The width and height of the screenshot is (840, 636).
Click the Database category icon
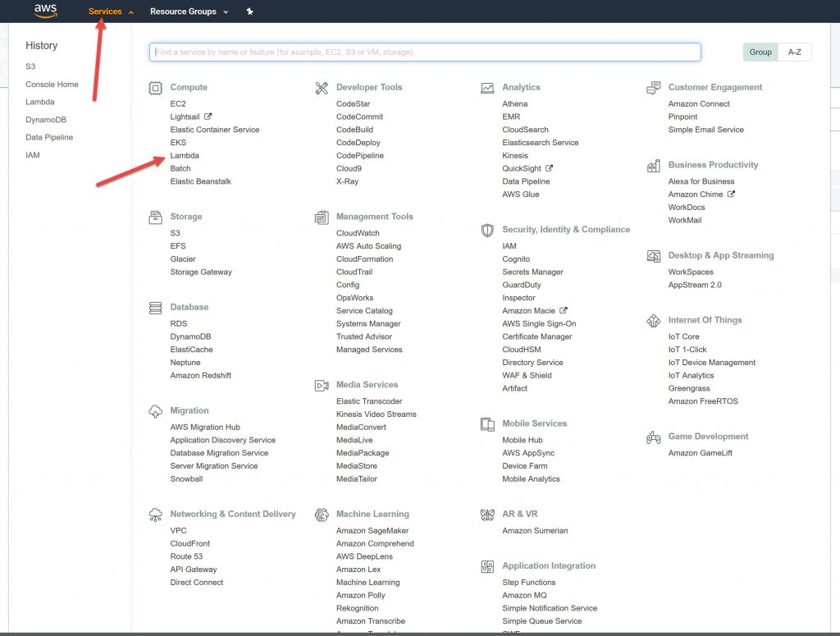pos(155,308)
